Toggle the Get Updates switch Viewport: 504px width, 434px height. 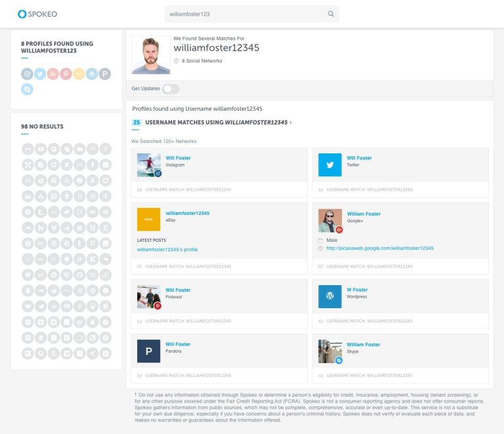pos(171,89)
